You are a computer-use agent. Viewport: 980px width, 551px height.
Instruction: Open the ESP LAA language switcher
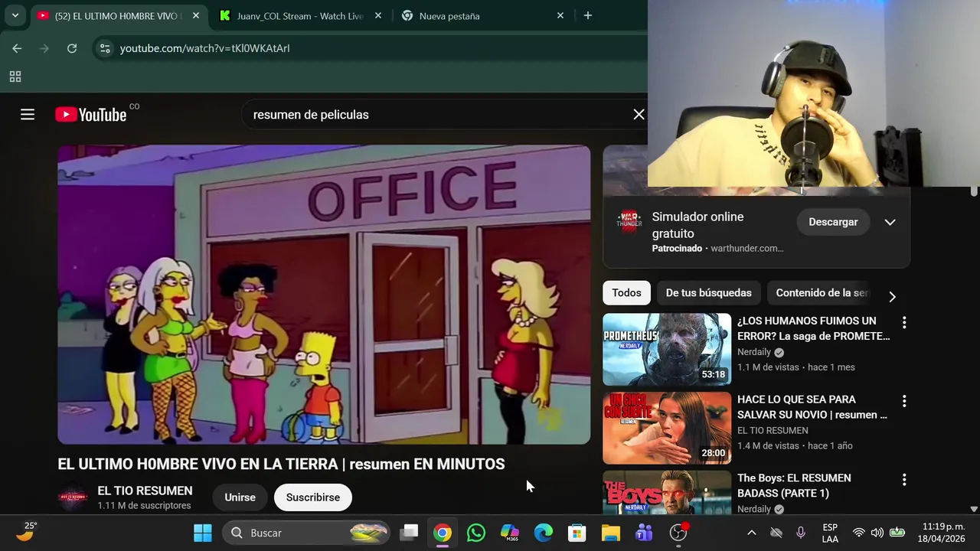click(830, 533)
